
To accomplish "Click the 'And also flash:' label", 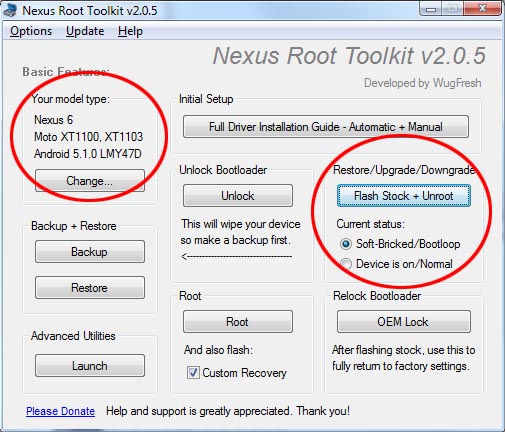I will tap(218, 350).
